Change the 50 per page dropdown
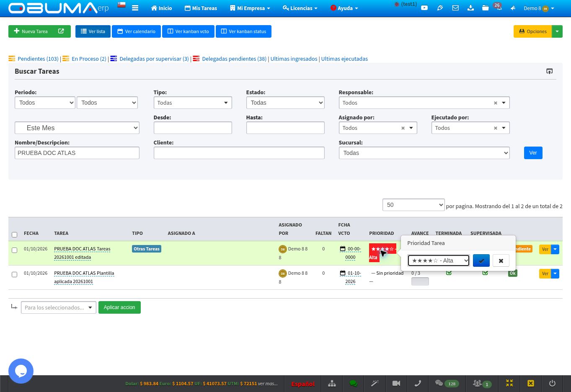The height and width of the screenshot is (392, 571). click(413, 205)
